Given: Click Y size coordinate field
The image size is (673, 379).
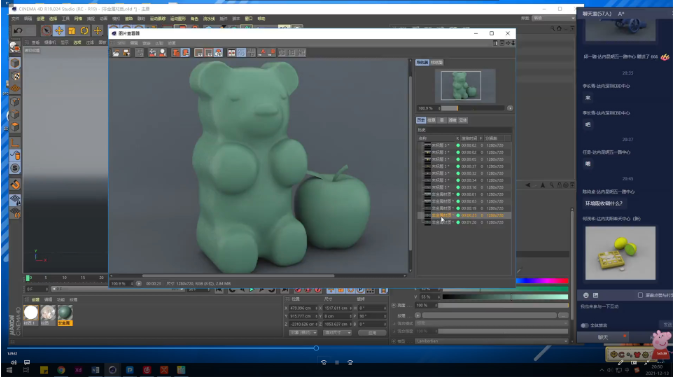Looking at the screenshot, I should 337,316.
